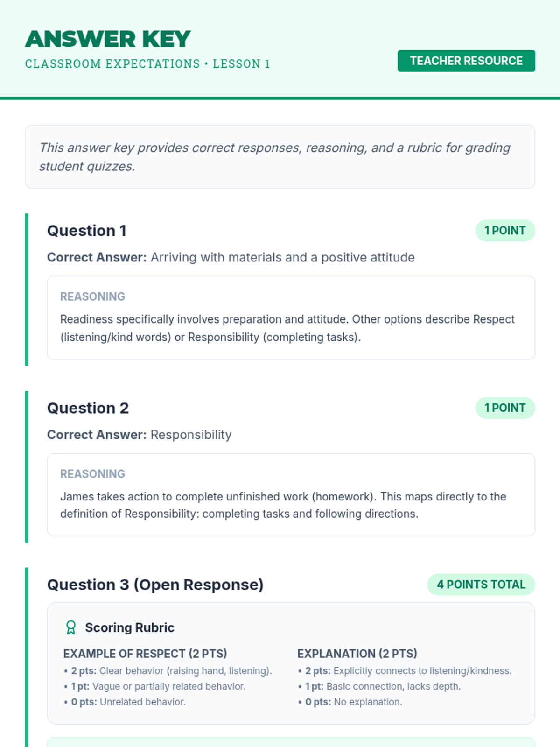Screen dimensions: 560x747
Task: Click the italic introduction note box
Action: click(x=280, y=157)
